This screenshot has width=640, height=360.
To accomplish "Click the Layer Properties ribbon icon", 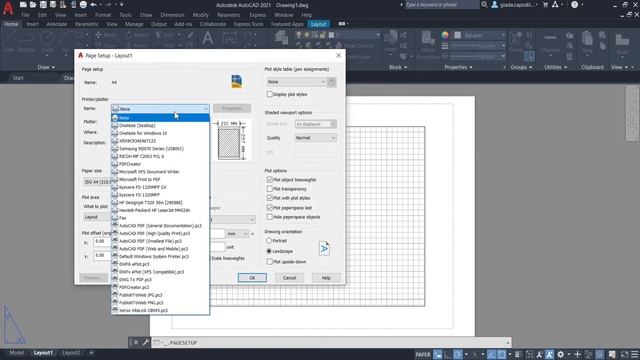I will 281,38.
